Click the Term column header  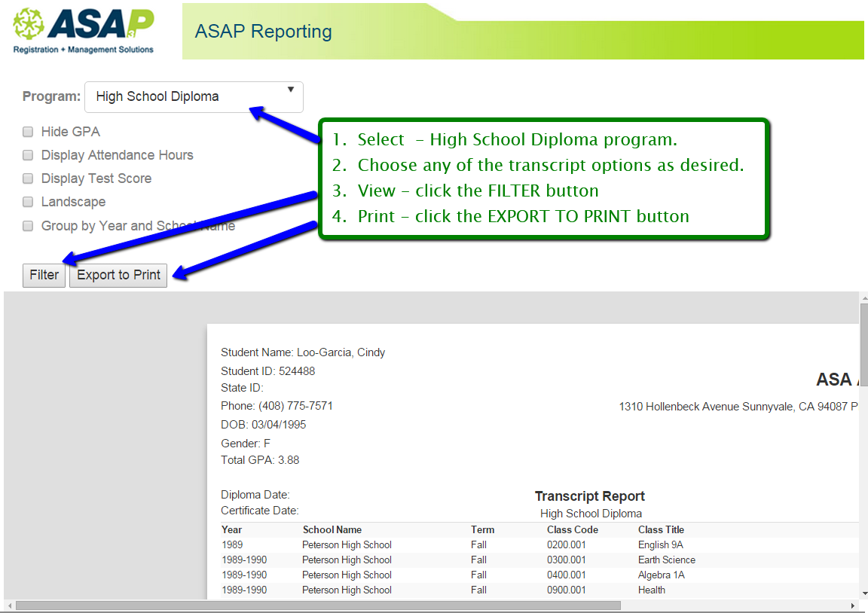[482, 529]
